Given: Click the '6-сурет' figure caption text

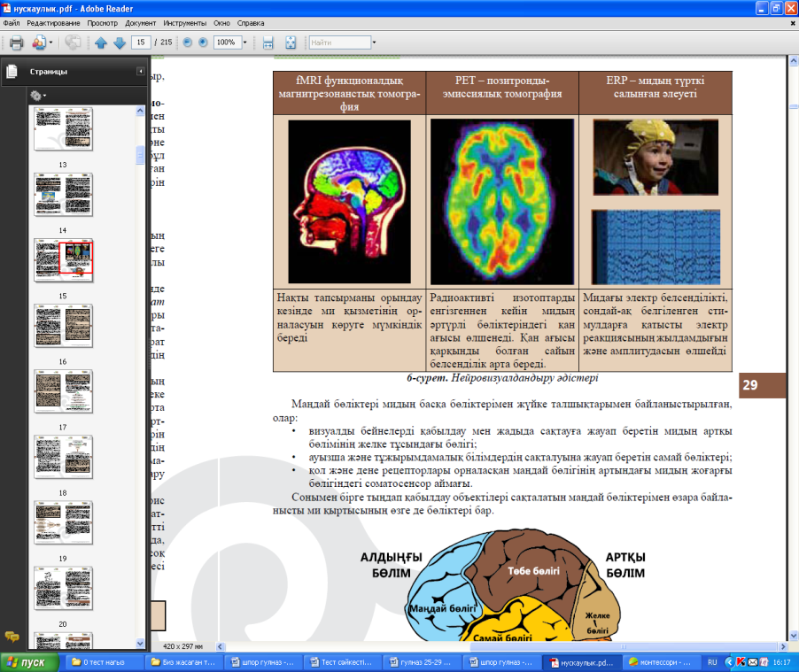Looking at the screenshot, I should click(502, 378).
